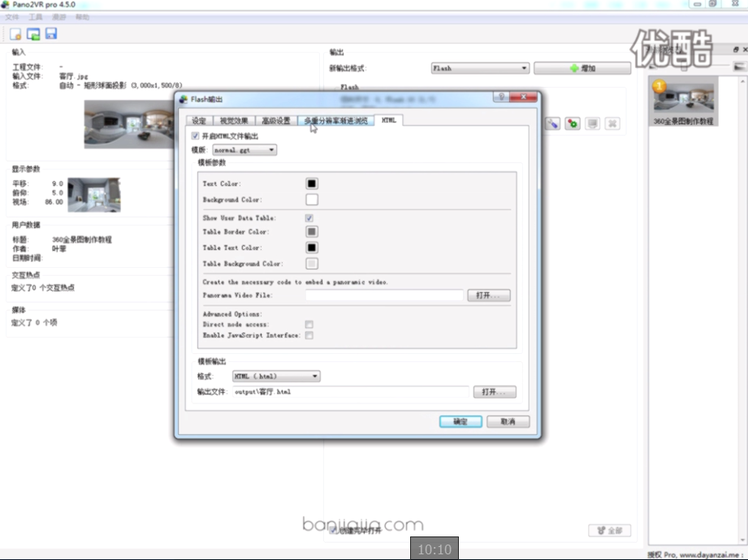
Task: Open the 新输出格式 Flash dropdown
Action: [480, 68]
